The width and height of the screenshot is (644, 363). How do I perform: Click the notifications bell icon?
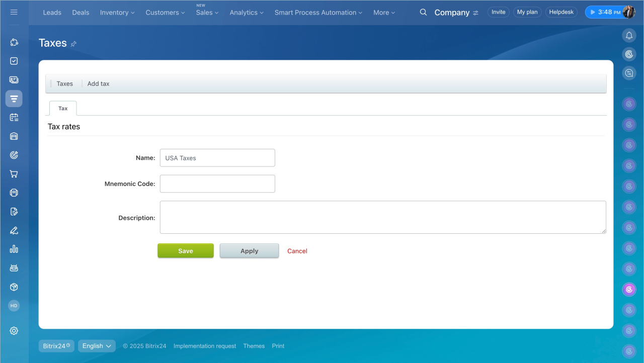tap(629, 35)
